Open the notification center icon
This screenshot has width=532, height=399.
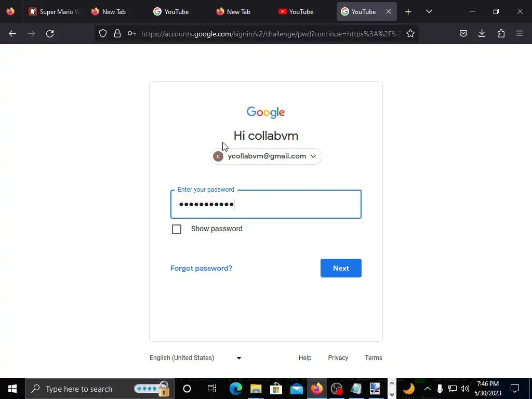(515, 389)
